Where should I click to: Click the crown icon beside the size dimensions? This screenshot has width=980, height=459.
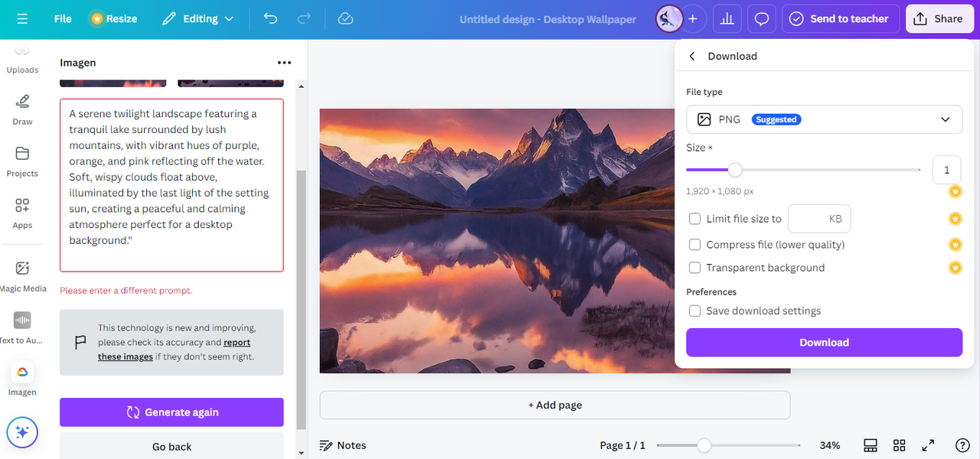[955, 191]
